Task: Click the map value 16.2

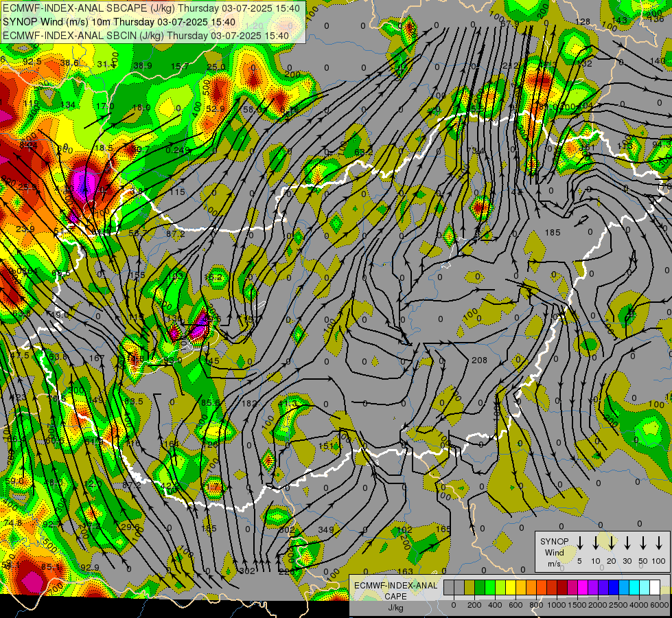Action: point(214,277)
